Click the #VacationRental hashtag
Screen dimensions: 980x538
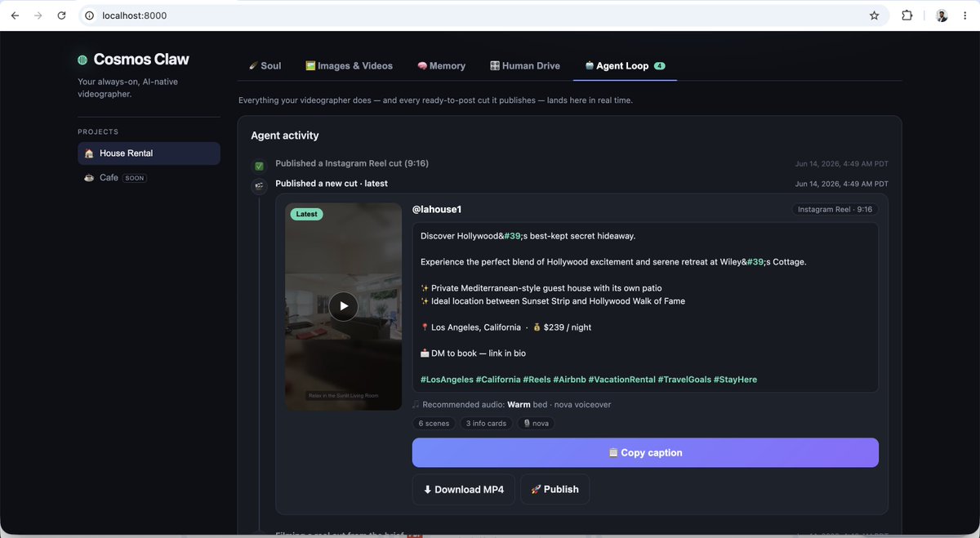[x=621, y=380]
